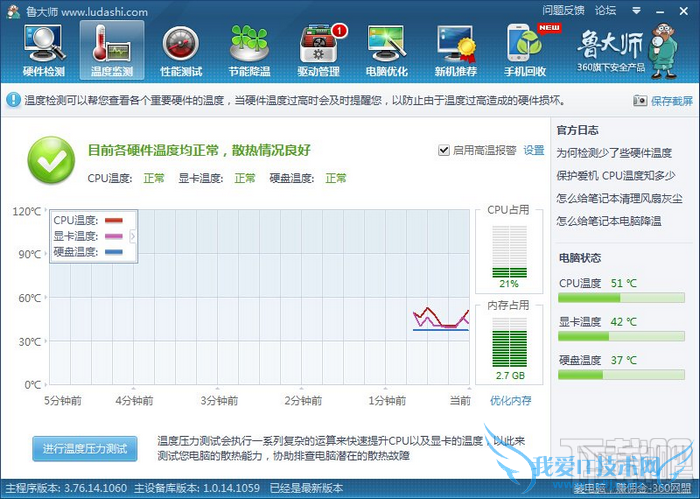
Task: Click the www.ludashi.com title text
Action: [x=105, y=12]
